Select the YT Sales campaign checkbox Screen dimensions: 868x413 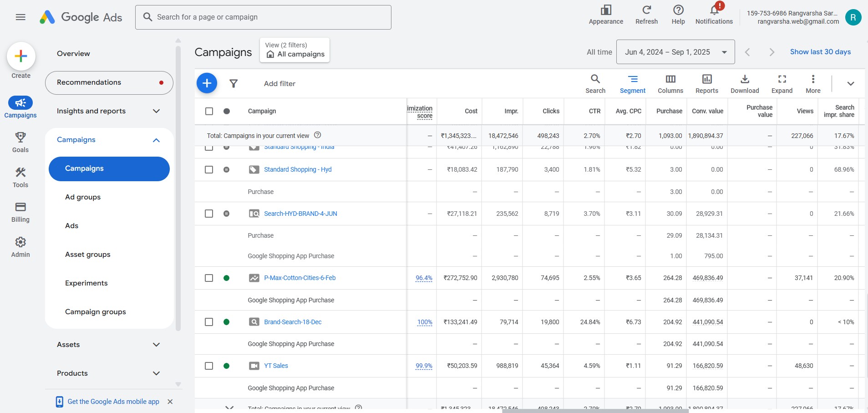[x=209, y=366]
